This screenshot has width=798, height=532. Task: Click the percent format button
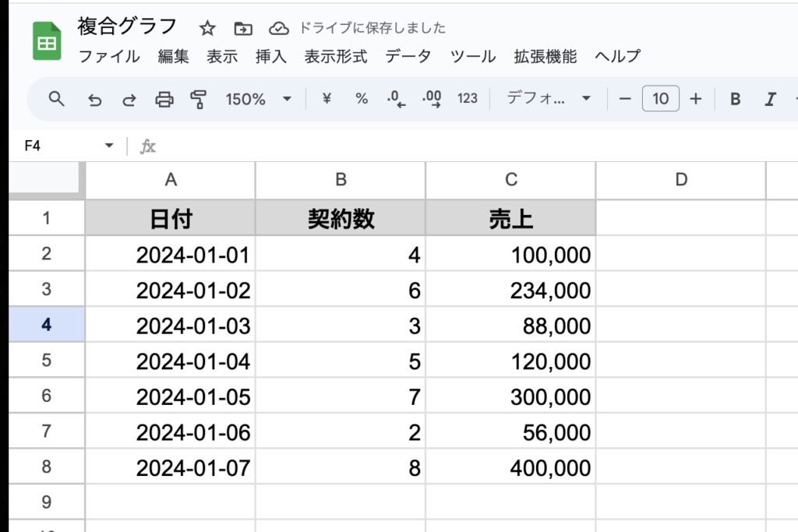point(362,99)
